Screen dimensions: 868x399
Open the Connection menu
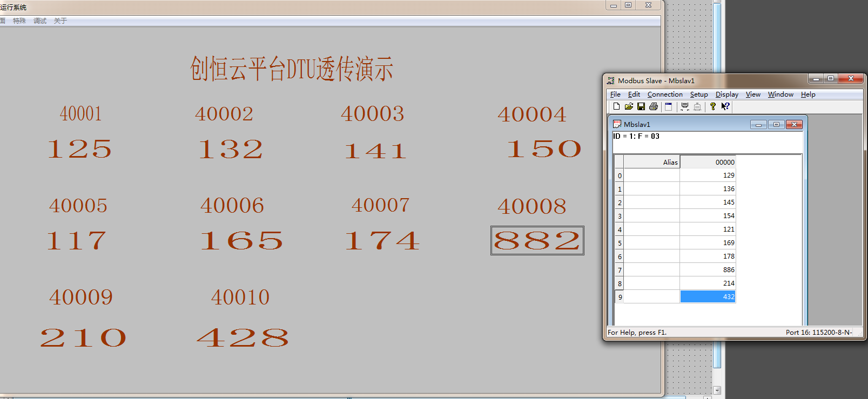[665, 94]
